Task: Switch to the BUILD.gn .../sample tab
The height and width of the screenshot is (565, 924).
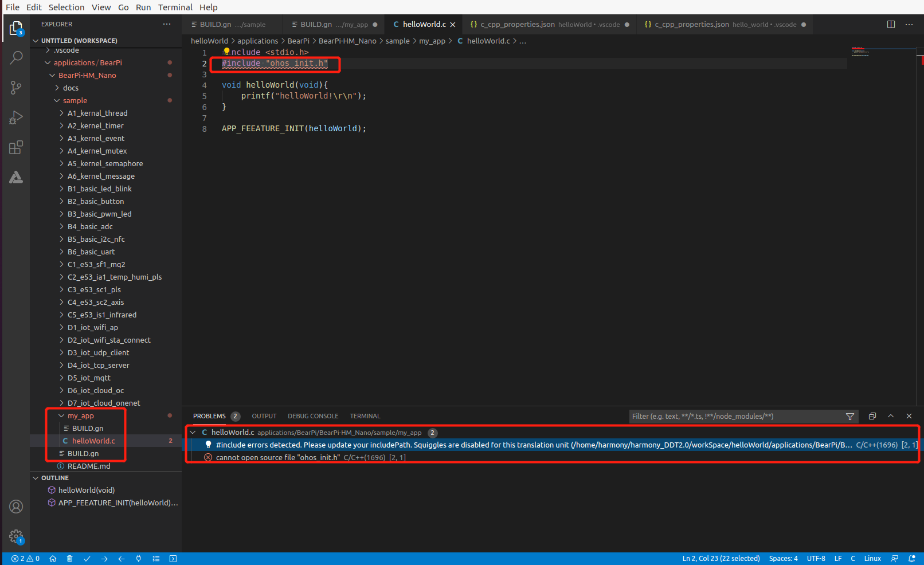Action: tap(232, 25)
